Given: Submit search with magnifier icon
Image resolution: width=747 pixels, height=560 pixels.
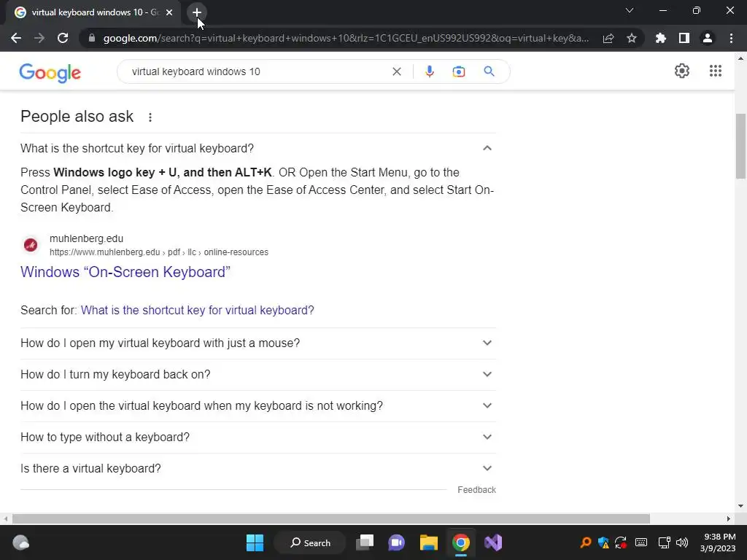Looking at the screenshot, I should (489, 71).
